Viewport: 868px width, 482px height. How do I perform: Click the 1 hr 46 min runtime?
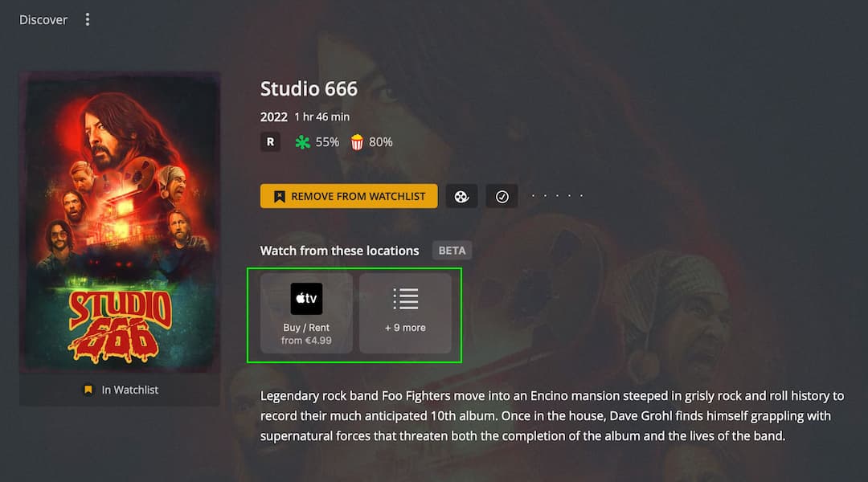point(321,116)
